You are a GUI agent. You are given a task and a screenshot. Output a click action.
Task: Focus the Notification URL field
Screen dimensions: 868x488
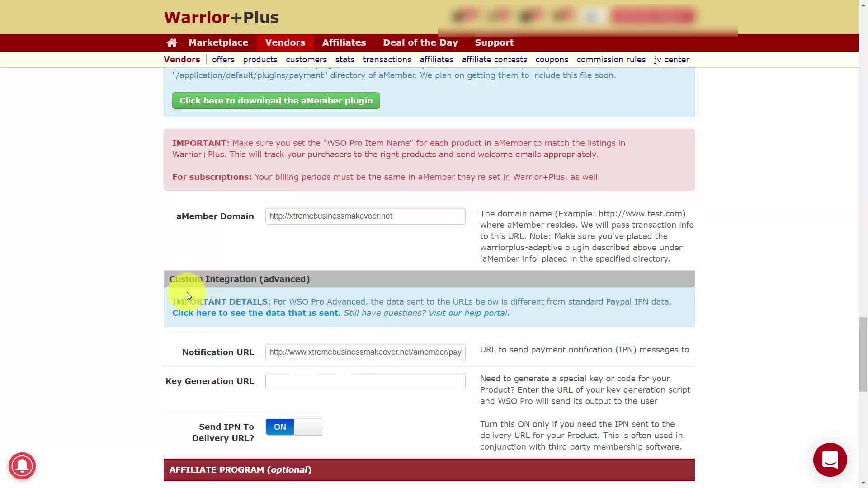(365, 352)
